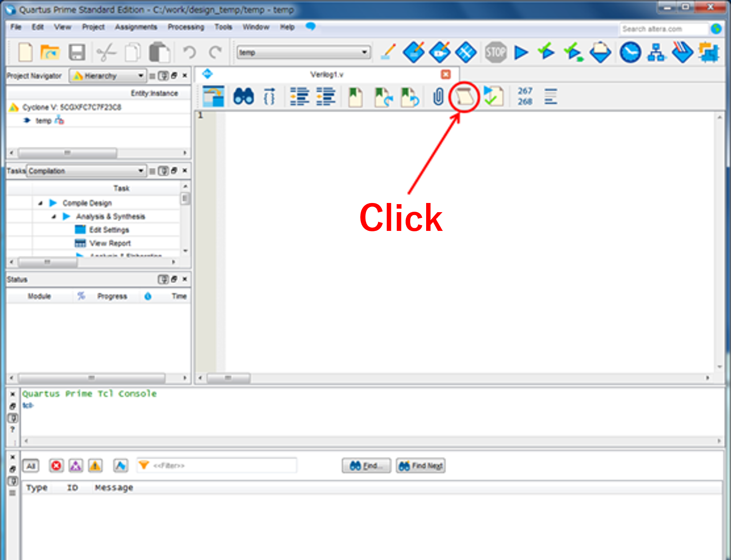The height and width of the screenshot is (560, 731).
Task: Open the File menu
Action: (x=16, y=27)
